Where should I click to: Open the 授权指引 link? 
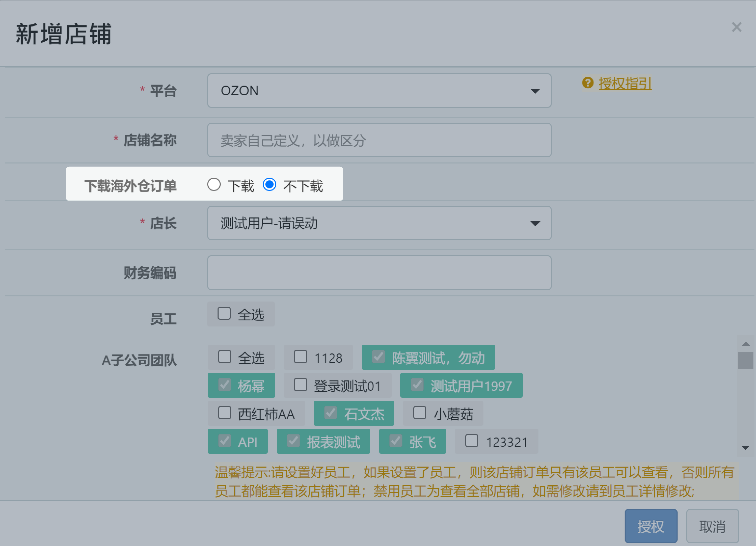[625, 83]
